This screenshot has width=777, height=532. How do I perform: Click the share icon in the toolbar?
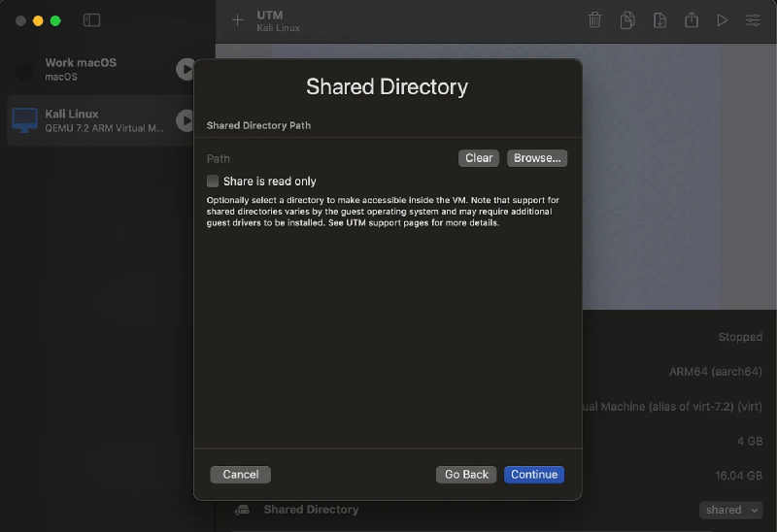(x=691, y=20)
